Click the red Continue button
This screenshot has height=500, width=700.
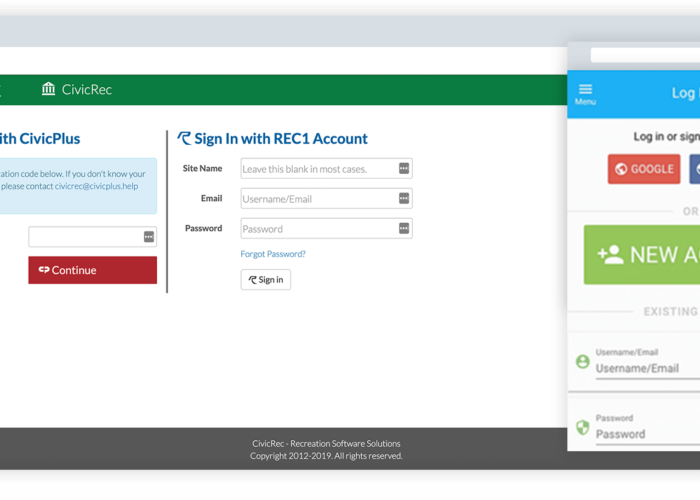pyautogui.click(x=92, y=270)
